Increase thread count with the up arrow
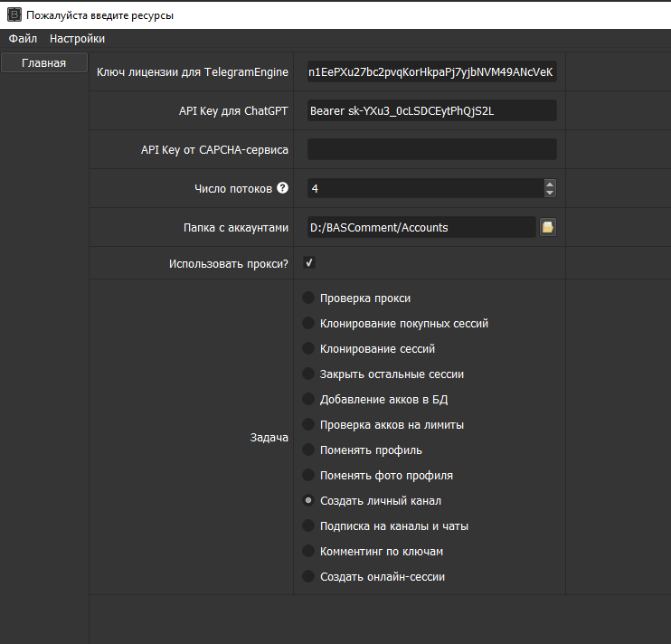This screenshot has height=644, width=671. click(550, 184)
